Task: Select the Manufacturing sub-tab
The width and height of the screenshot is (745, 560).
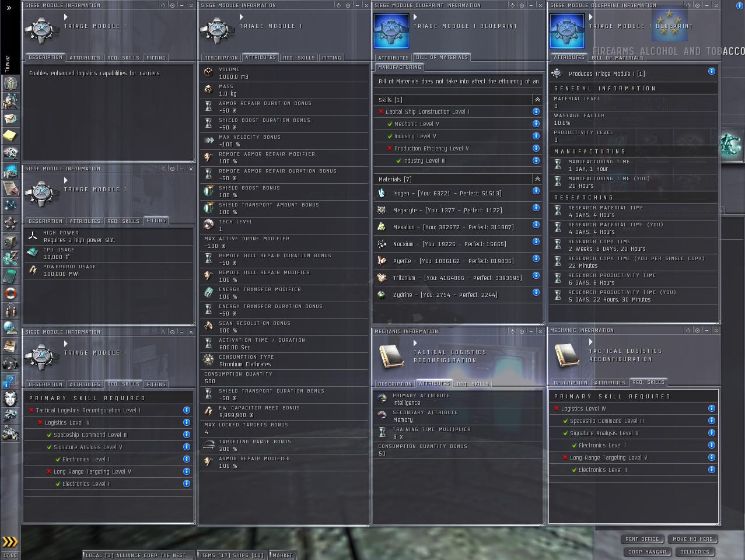Action: pos(400,67)
